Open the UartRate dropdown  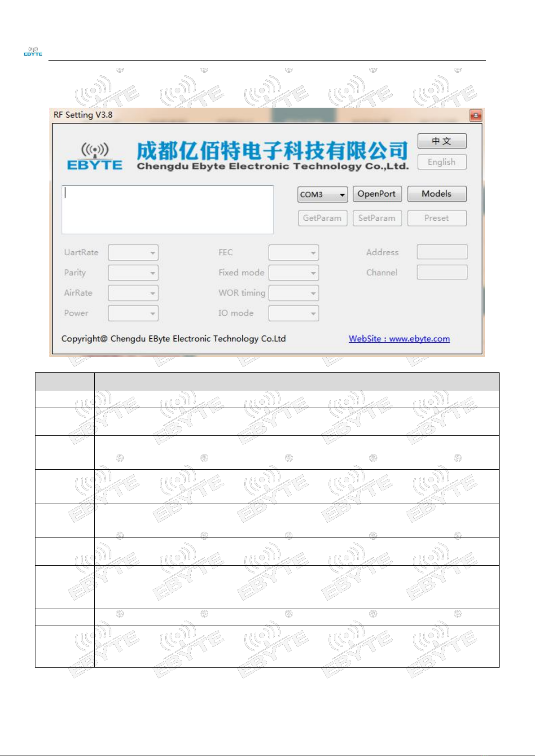[133, 253]
